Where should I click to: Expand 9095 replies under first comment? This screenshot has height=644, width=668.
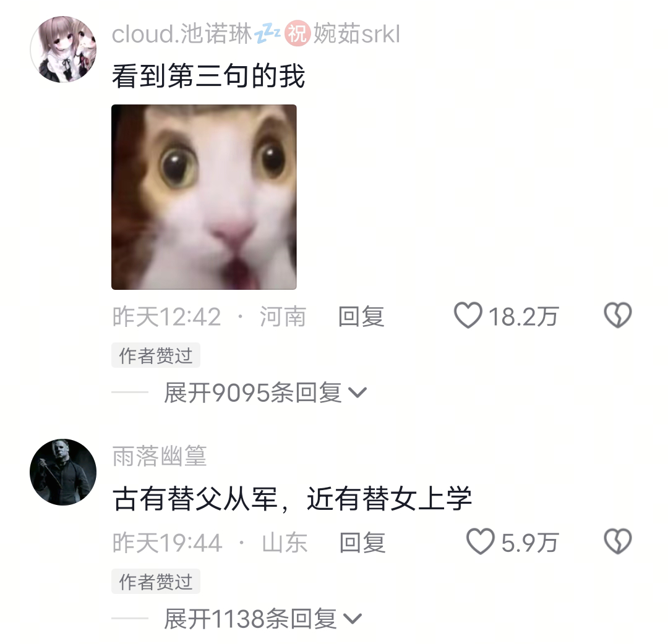tap(265, 392)
